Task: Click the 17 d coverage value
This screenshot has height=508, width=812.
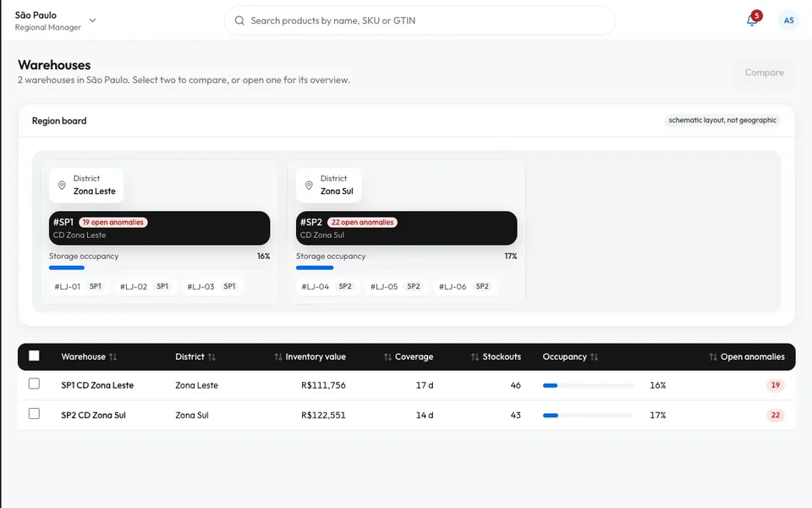Action: click(x=425, y=385)
